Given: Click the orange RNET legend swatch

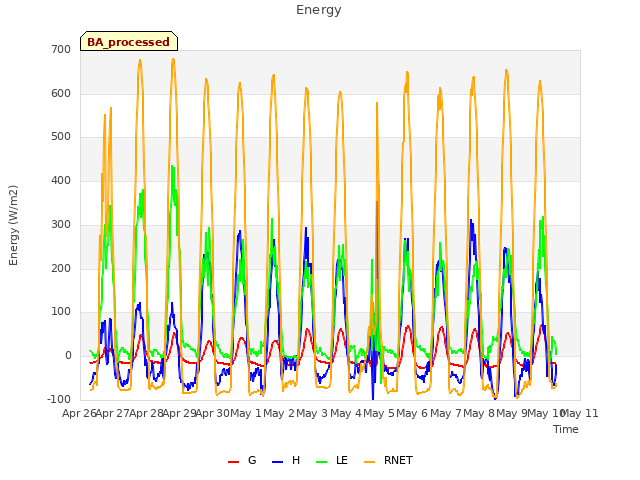Looking at the screenshot, I should pyautogui.click(x=369, y=462).
